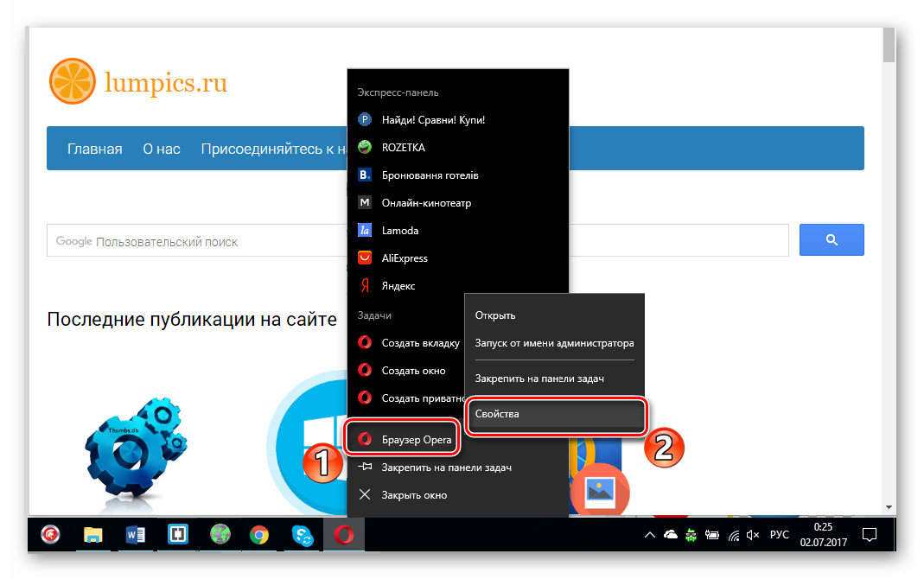Image resolution: width=924 pixels, height=579 pixels.
Task: Open Яндекс from the jump list
Action: (x=458, y=286)
